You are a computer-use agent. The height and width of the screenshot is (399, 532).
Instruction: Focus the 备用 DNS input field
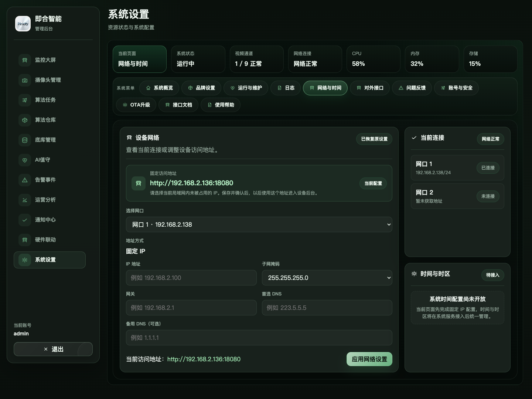tap(259, 338)
